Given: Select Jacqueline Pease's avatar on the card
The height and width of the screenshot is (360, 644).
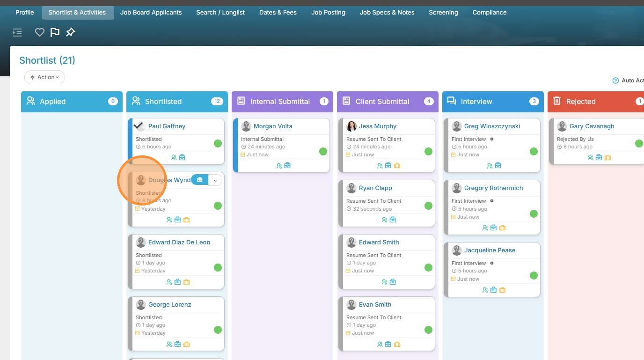Looking at the screenshot, I should click(x=457, y=250).
